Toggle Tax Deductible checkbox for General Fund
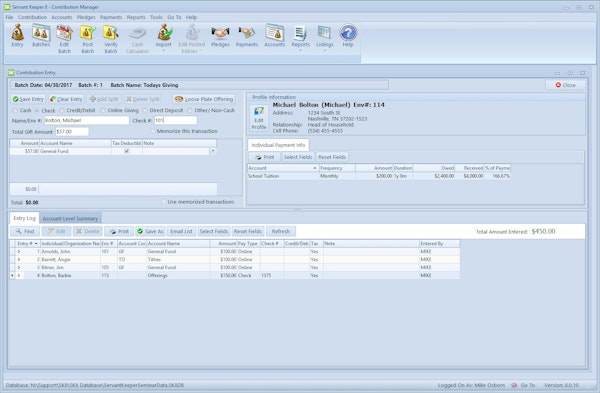The image size is (600, 393). click(x=127, y=151)
